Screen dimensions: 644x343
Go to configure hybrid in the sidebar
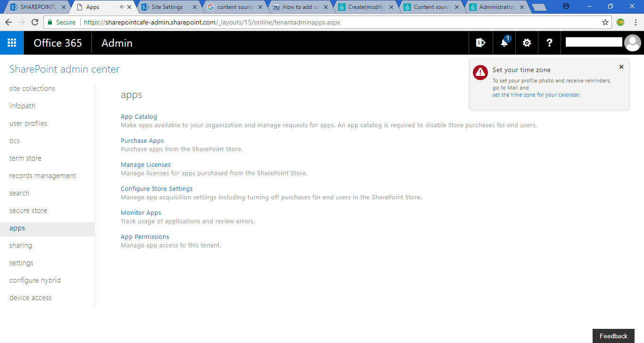[x=35, y=280]
